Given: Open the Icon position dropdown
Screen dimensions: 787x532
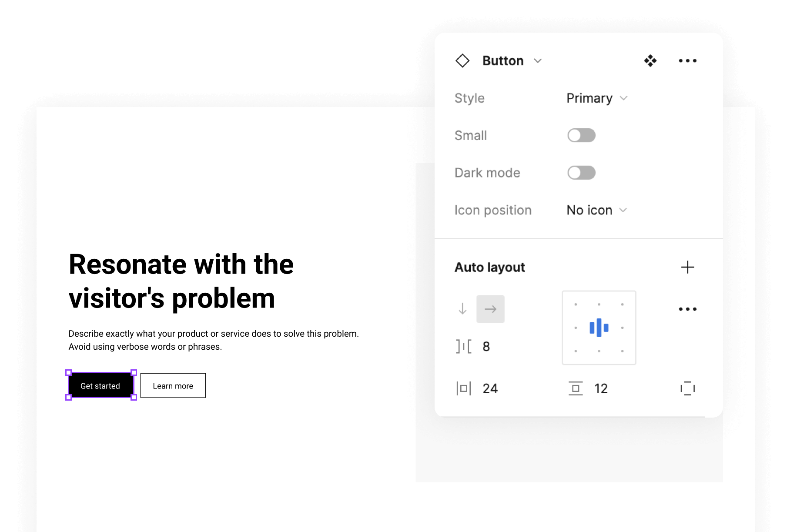Looking at the screenshot, I should [596, 211].
